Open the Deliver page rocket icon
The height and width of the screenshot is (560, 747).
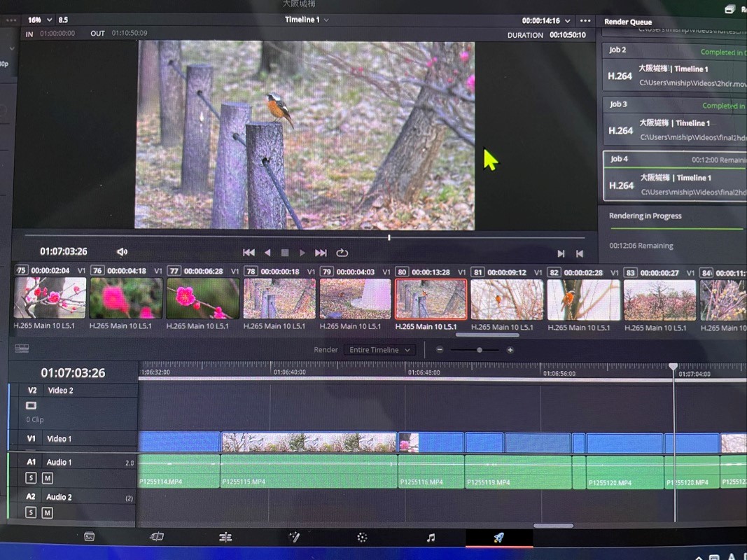(x=498, y=538)
